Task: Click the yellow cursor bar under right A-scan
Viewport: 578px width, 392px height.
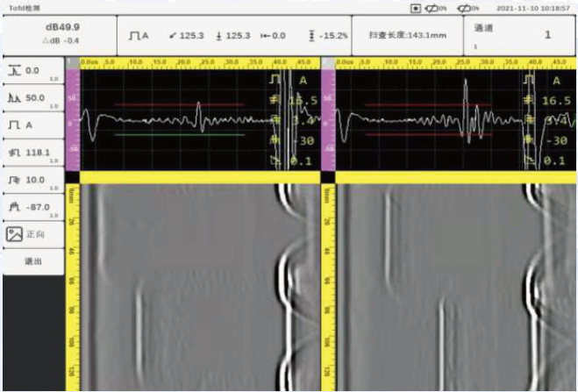Action: point(455,177)
